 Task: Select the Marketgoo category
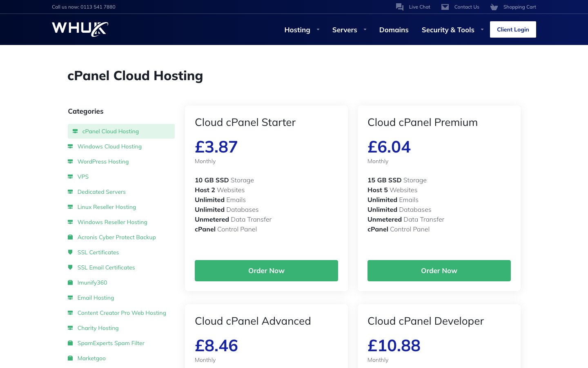tap(91, 358)
